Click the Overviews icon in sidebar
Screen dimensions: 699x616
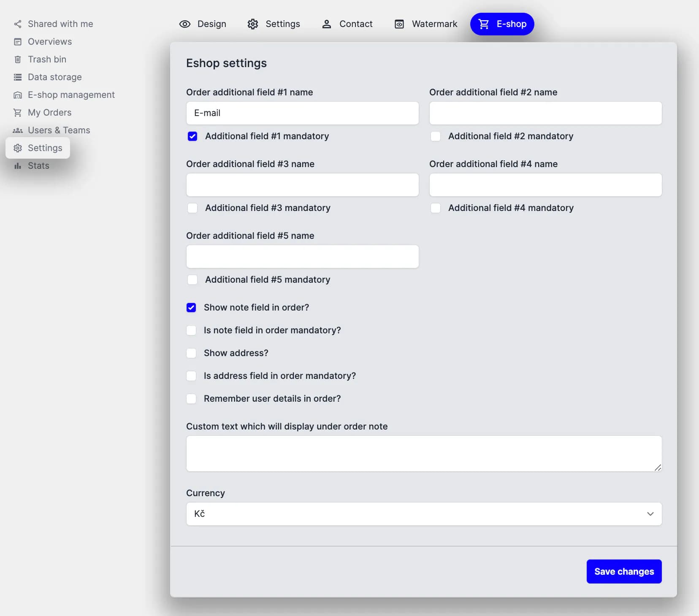(x=17, y=42)
